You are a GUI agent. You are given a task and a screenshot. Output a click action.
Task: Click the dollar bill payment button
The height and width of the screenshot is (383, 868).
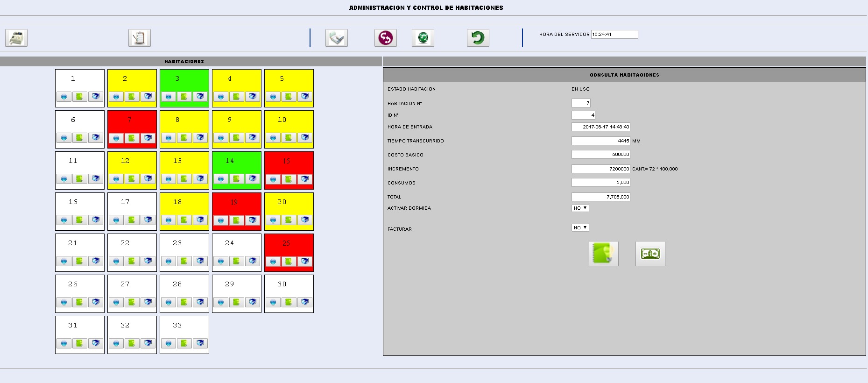tap(650, 254)
